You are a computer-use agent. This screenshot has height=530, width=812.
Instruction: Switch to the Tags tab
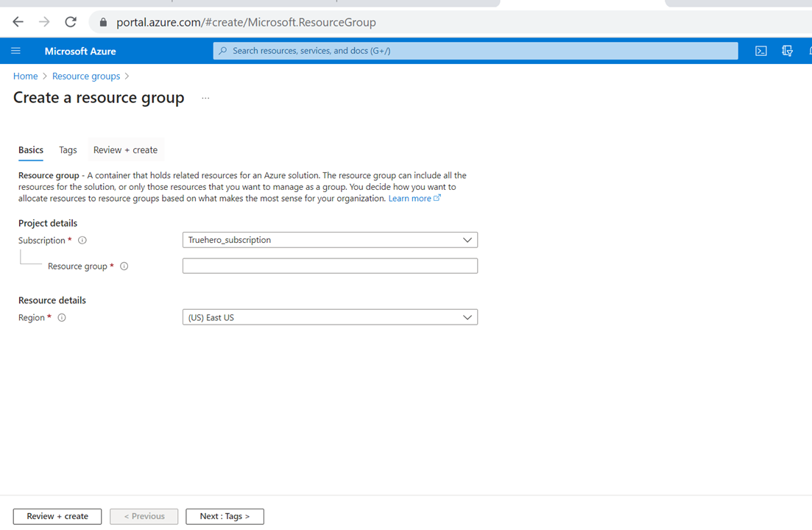(x=68, y=150)
